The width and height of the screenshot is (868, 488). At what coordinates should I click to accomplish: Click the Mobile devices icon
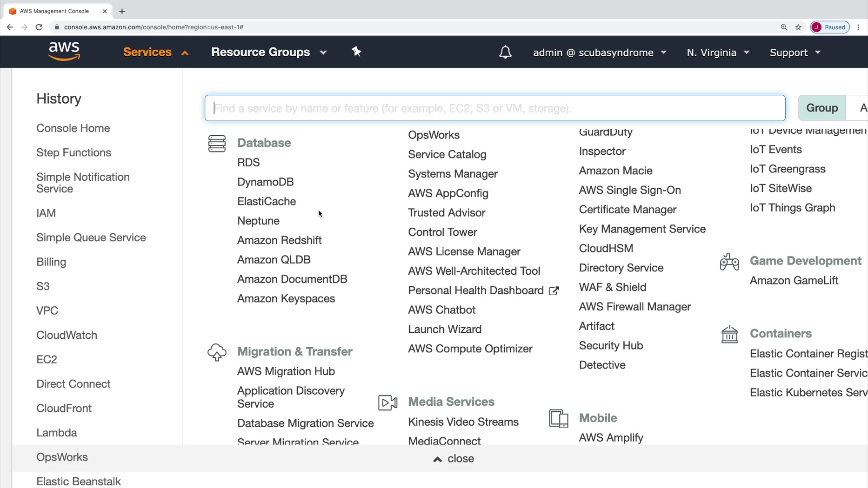(x=559, y=418)
